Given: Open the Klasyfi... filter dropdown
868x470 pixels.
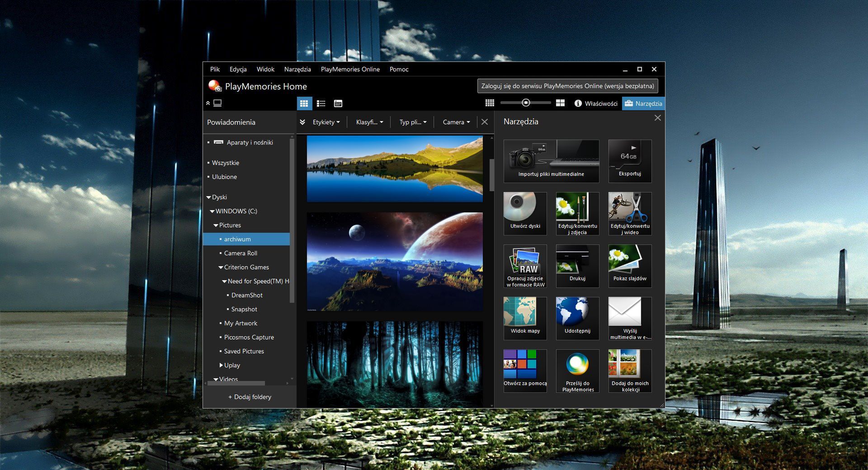Looking at the screenshot, I should [369, 122].
